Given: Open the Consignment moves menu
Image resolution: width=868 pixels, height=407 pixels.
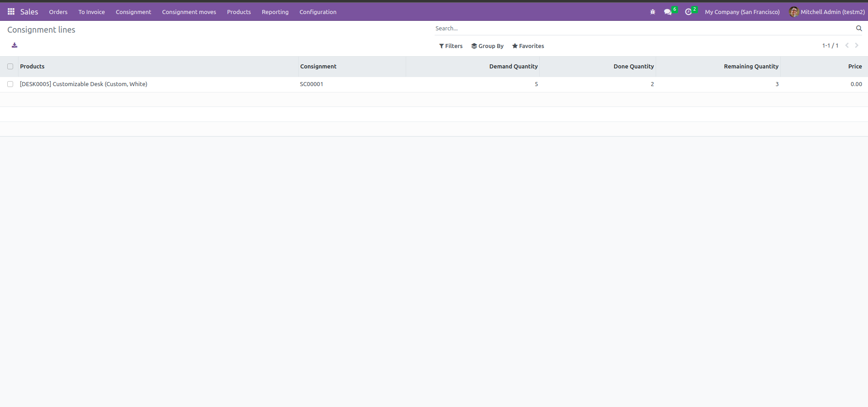Looking at the screenshot, I should pos(189,12).
